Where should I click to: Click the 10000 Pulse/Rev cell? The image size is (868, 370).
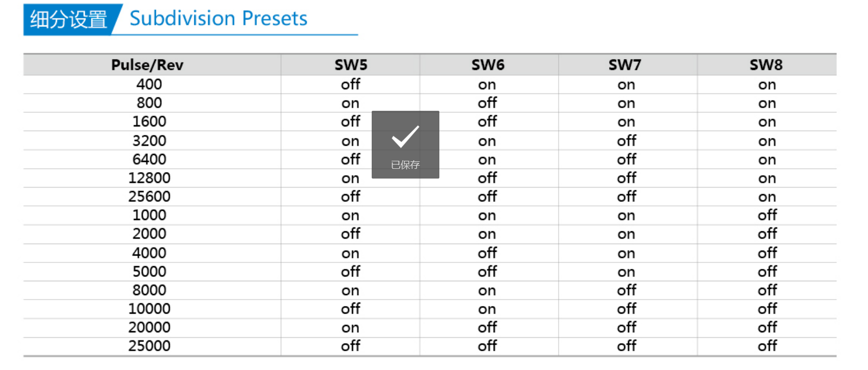149,309
